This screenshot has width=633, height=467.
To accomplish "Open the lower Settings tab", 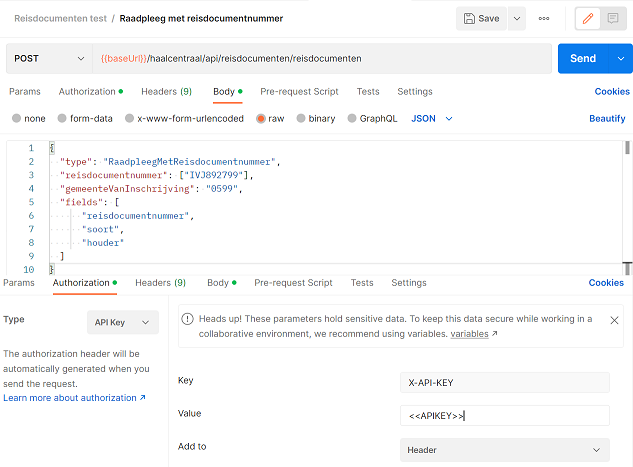I will 409,283.
